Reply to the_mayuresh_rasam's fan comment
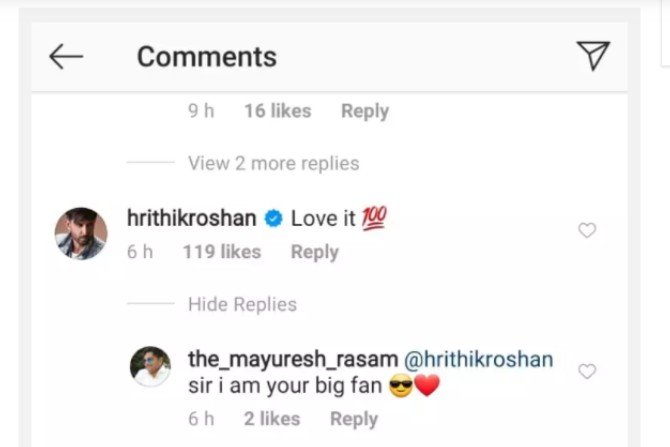The image size is (670, 447). (354, 419)
